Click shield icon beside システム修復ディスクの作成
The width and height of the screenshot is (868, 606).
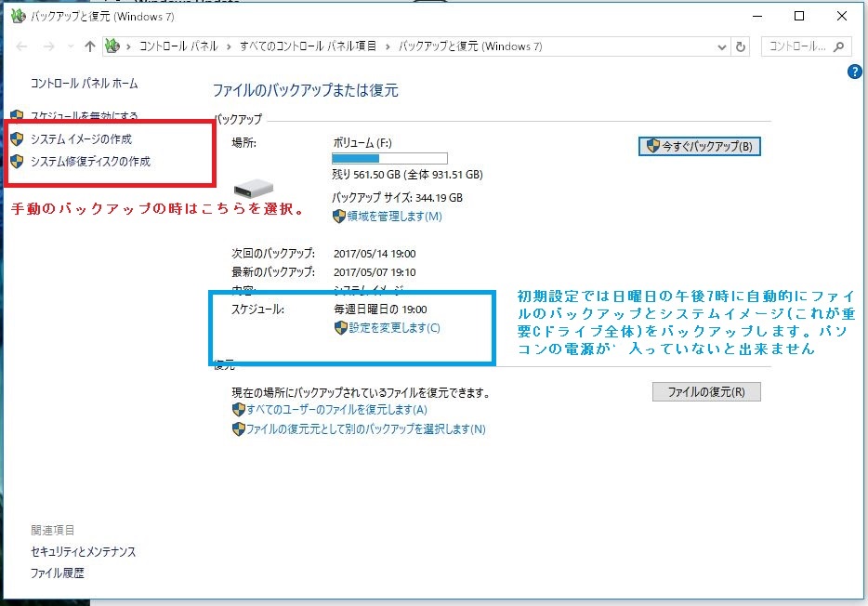17,161
